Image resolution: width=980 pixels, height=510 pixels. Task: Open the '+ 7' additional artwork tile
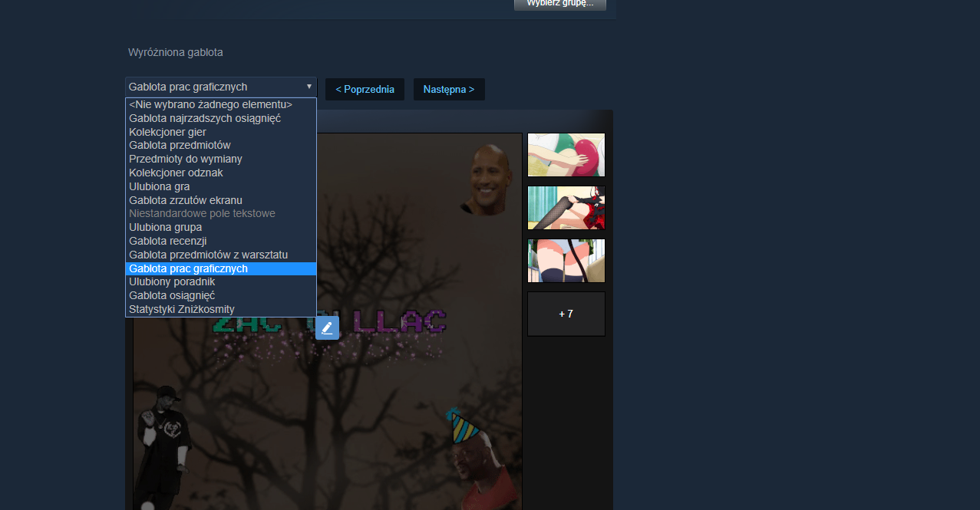tap(566, 314)
